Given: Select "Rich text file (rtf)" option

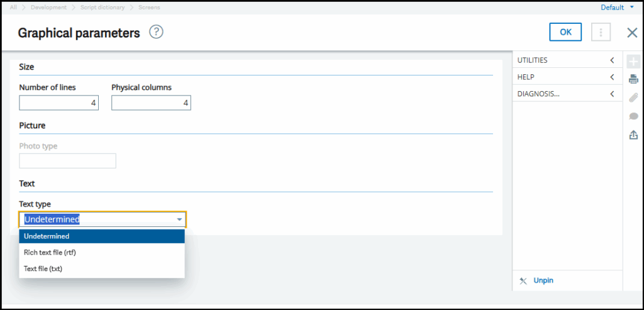Looking at the screenshot, I should pyautogui.click(x=50, y=252).
